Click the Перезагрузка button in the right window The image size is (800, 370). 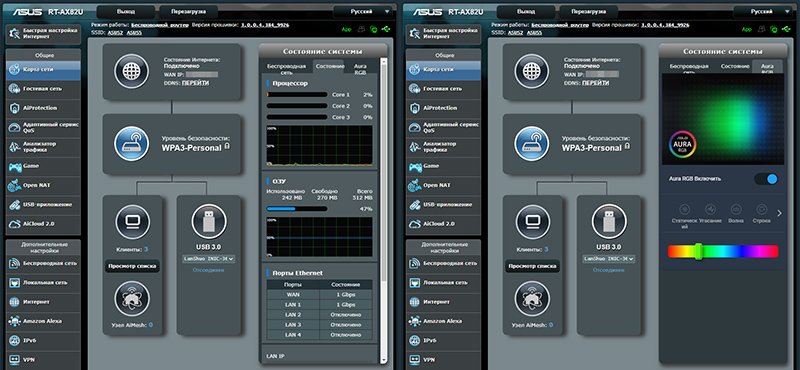pos(589,11)
